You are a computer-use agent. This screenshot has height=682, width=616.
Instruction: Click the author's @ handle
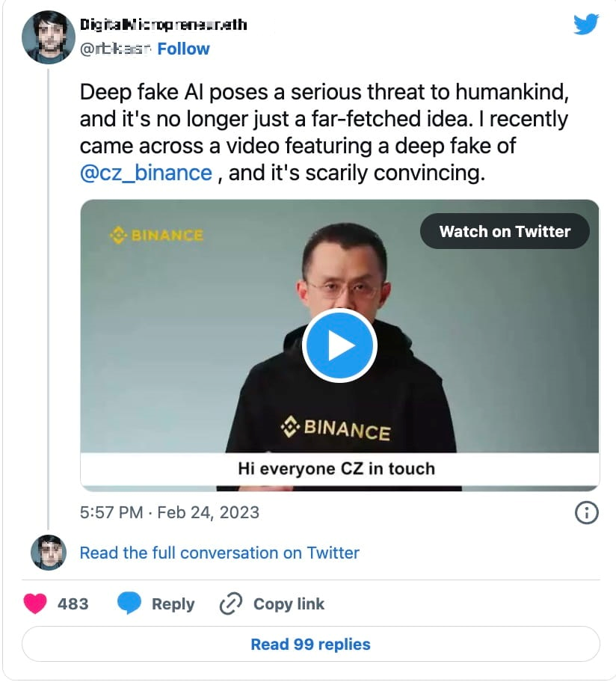pos(116,49)
